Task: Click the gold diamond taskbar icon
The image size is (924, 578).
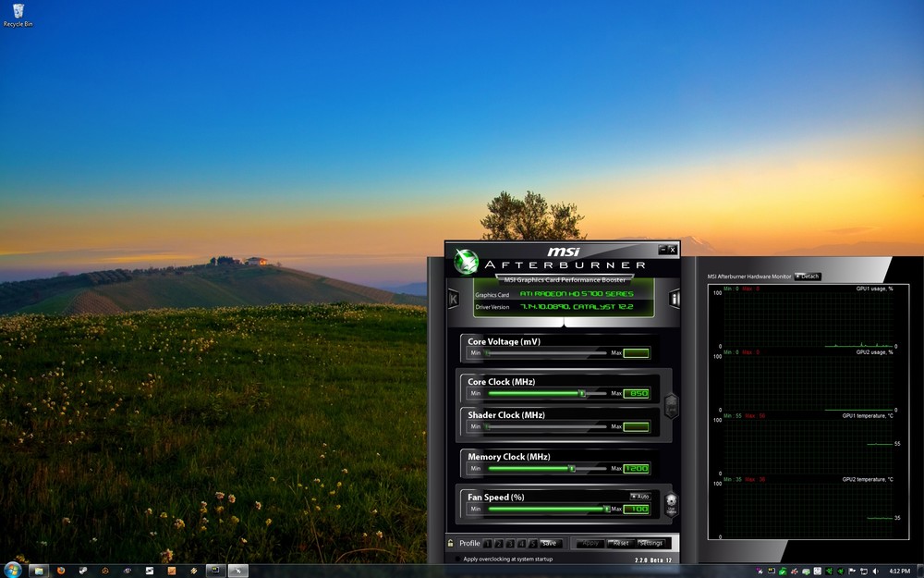Action: point(194,571)
